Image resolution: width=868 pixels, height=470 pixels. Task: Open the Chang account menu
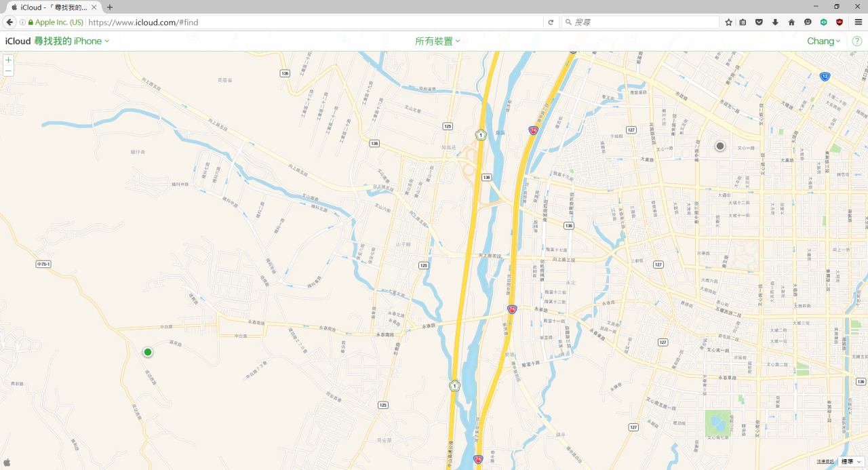point(823,41)
